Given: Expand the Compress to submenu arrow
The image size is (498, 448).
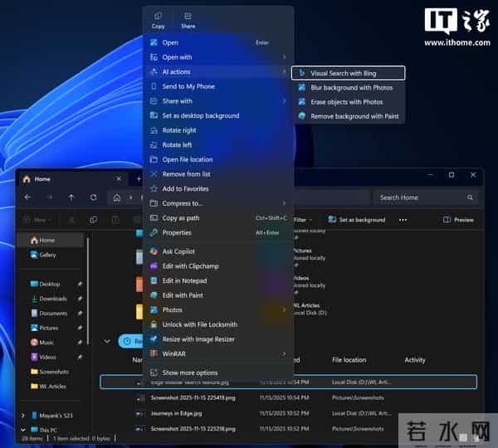Looking at the screenshot, I should 284,203.
